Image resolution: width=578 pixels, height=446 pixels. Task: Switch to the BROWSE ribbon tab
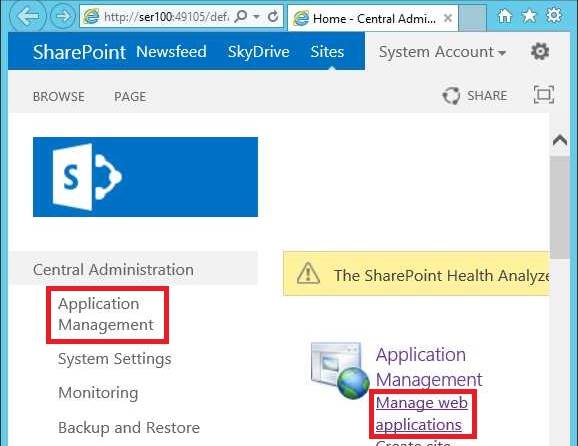pyautogui.click(x=59, y=97)
